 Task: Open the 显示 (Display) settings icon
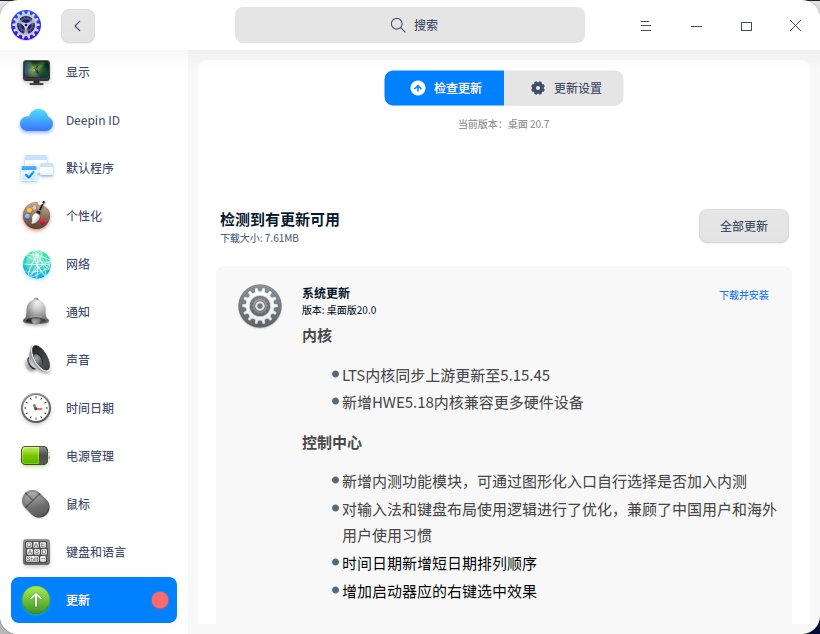click(35, 71)
